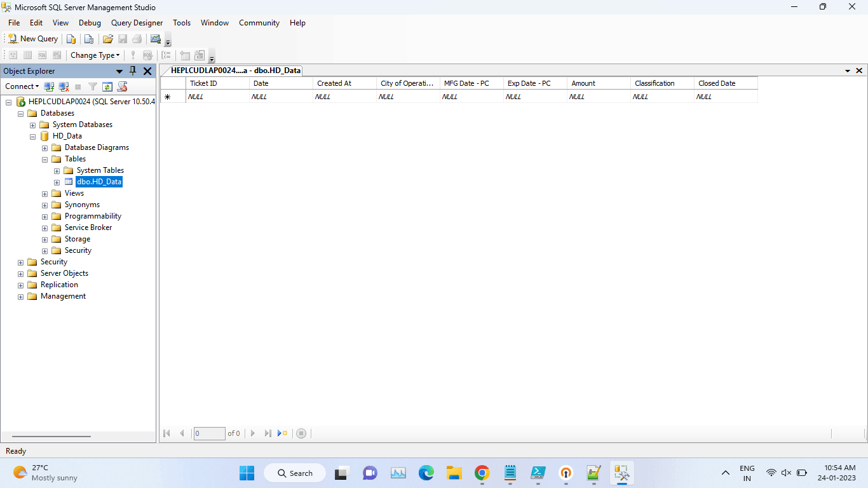
Task: Click the Verify SQL Syntax icon
Action: 147,55
